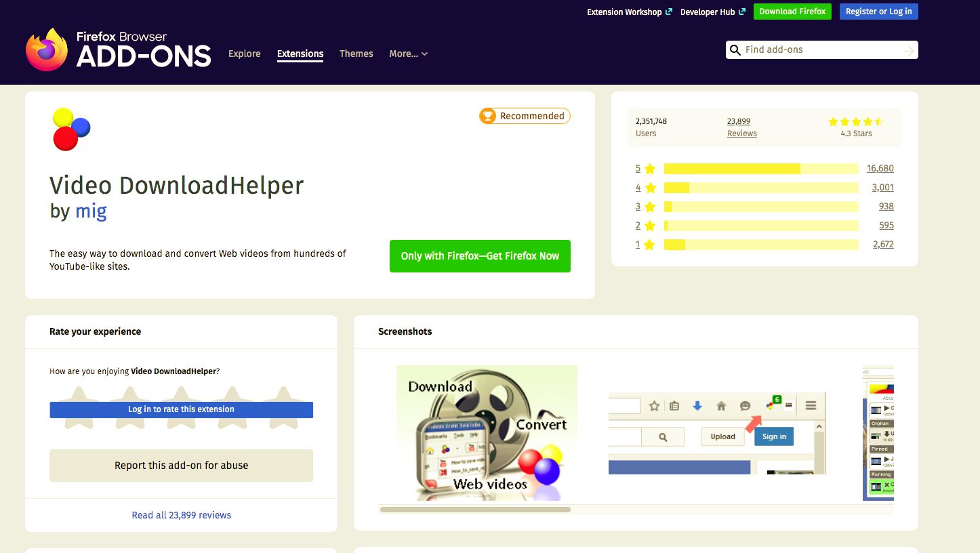Image resolution: width=980 pixels, height=553 pixels.
Task: Open the toolbar screenshot with Sign in button
Action: click(x=717, y=433)
